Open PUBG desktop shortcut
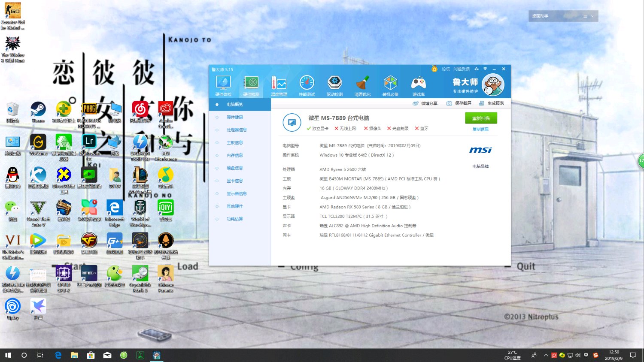Screen dimensions: 644x362 (89, 115)
